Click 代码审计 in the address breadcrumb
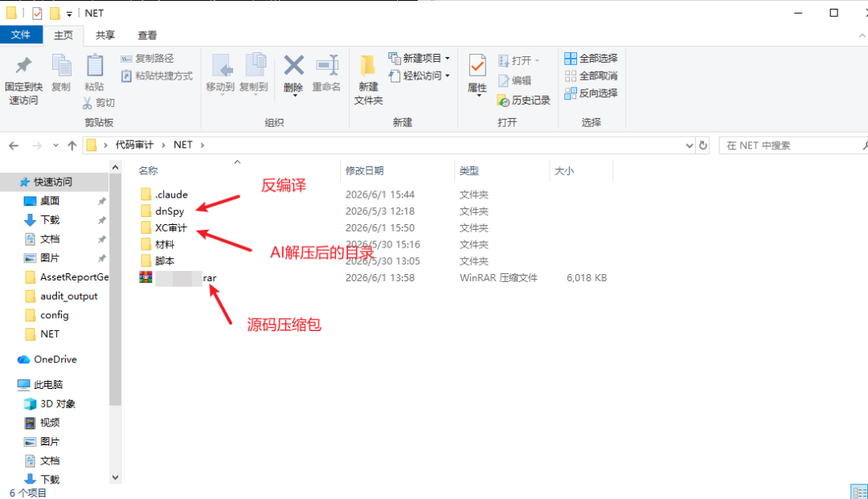The height and width of the screenshot is (499, 868). [134, 145]
